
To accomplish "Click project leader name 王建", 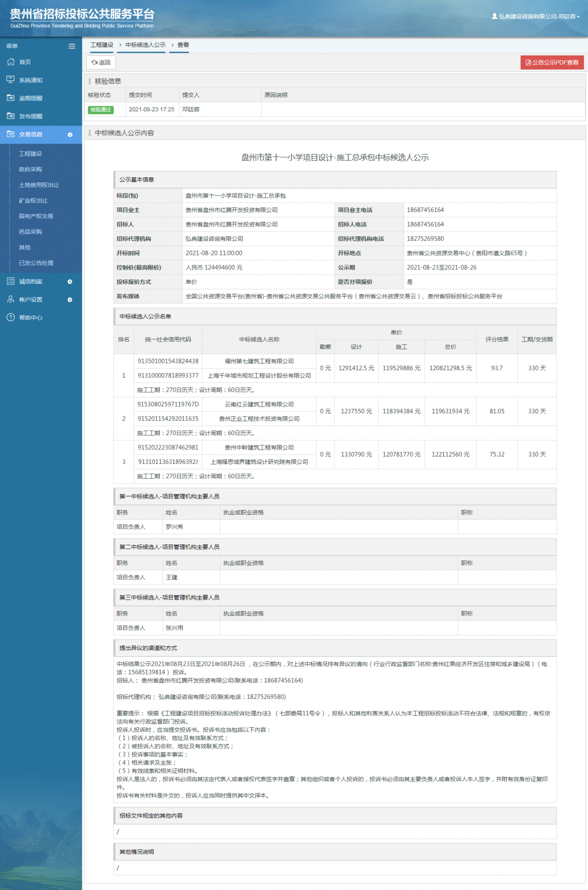I will (x=171, y=577).
